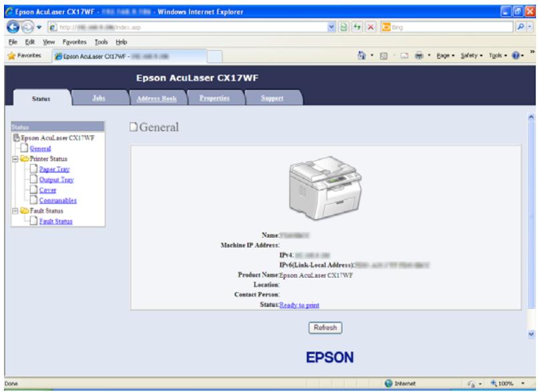Open the Tools menu in menu bar

click(101, 42)
